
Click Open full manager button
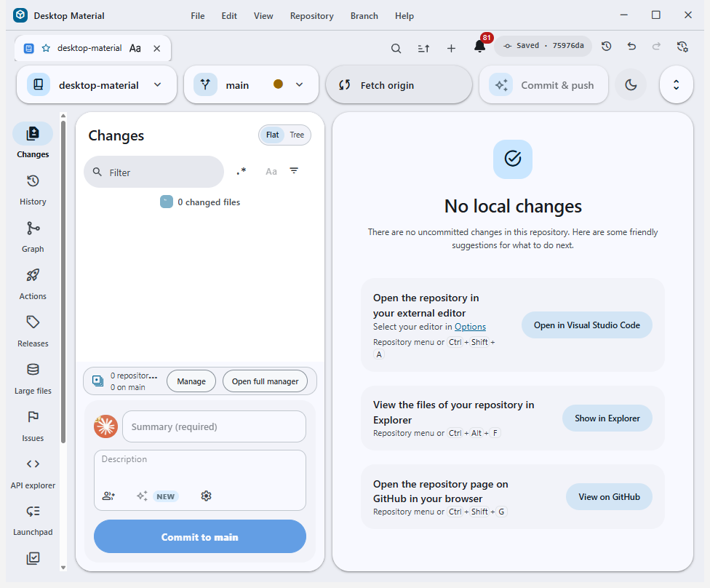pos(266,381)
